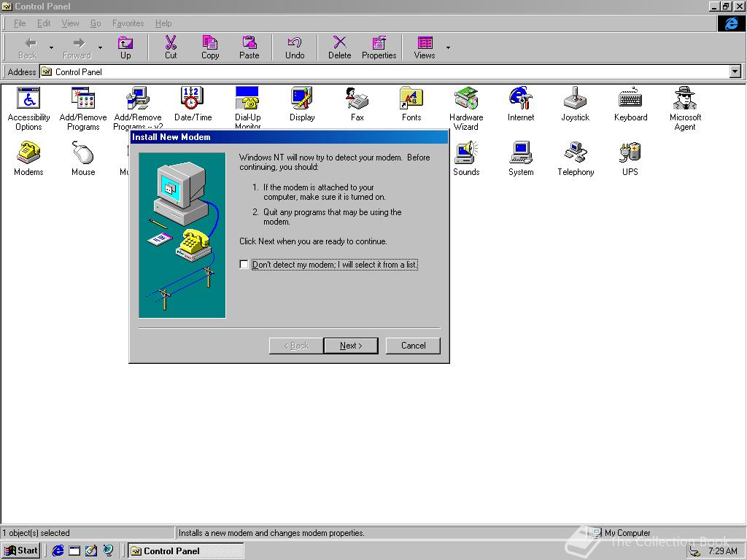The width and height of the screenshot is (747, 560).
Task: Open the Start menu
Action: point(20,551)
